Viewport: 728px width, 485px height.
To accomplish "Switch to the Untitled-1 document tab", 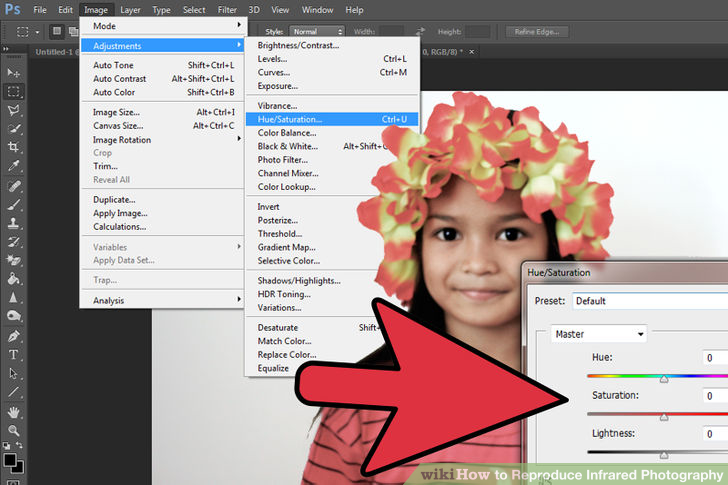I will pos(56,52).
